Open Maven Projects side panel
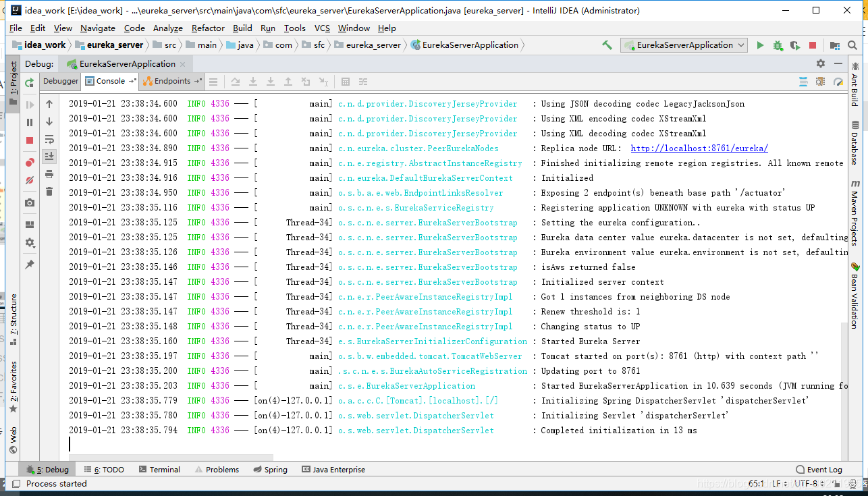Viewport: 868px width, 496px height. tap(855, 213)
